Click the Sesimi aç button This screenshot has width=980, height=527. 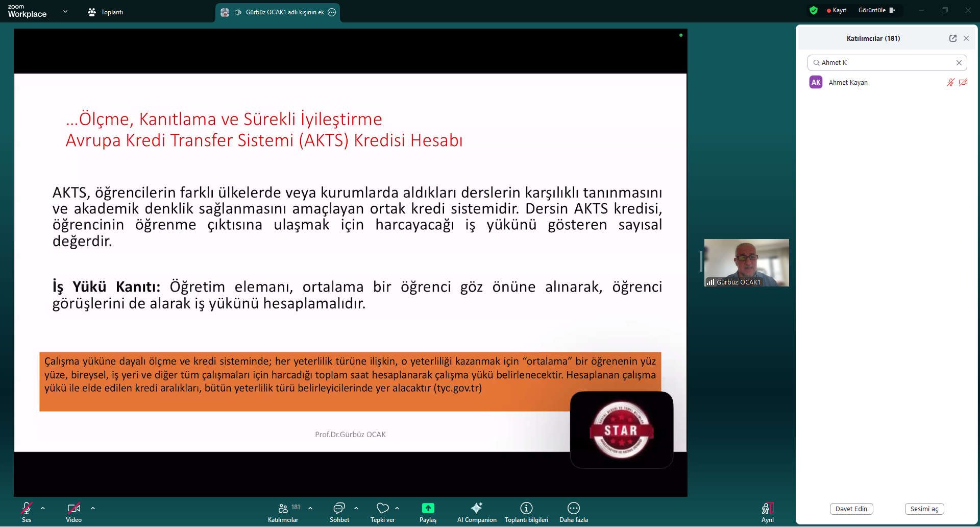pyautogui.click(x=924, y=509)
